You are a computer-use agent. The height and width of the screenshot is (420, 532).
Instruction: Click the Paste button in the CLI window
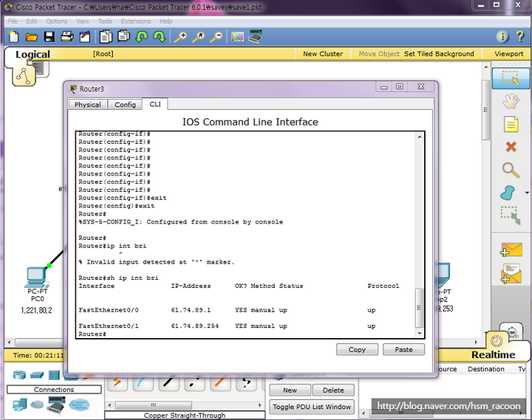coord(403,349)
